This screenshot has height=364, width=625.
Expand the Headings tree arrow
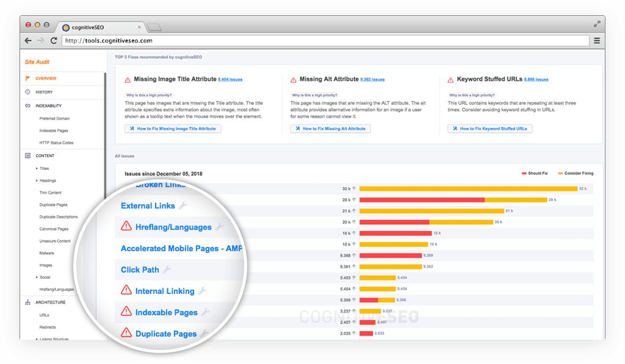[37, 180]
